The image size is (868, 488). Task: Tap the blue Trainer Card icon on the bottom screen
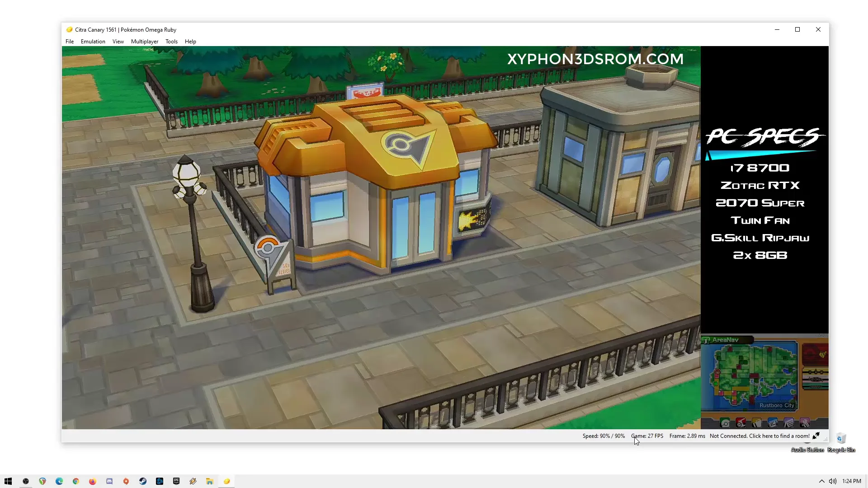click(773, 423)
